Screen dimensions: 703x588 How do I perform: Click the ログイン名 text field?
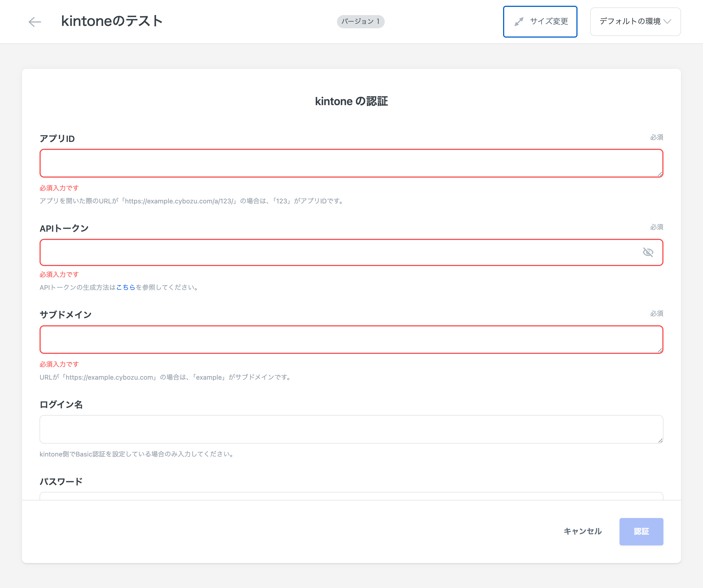[351, 429]
